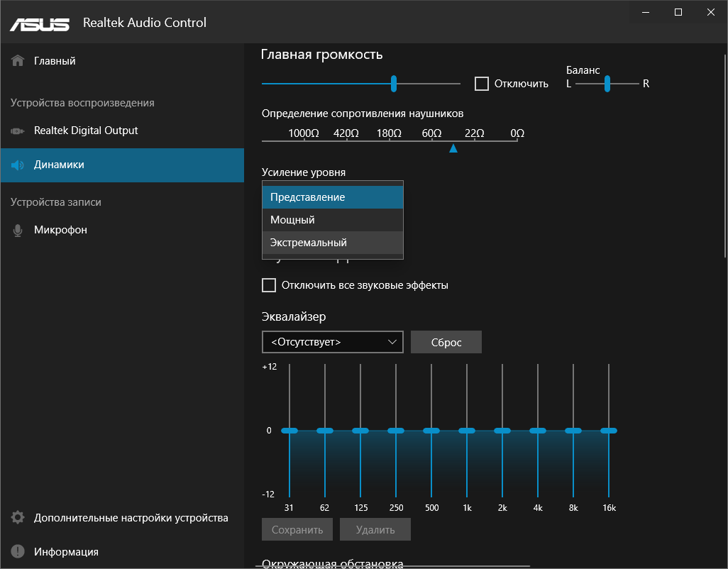Click the 1k equalizer band handle
Viewport: 728px width, 569px height.
467,430
